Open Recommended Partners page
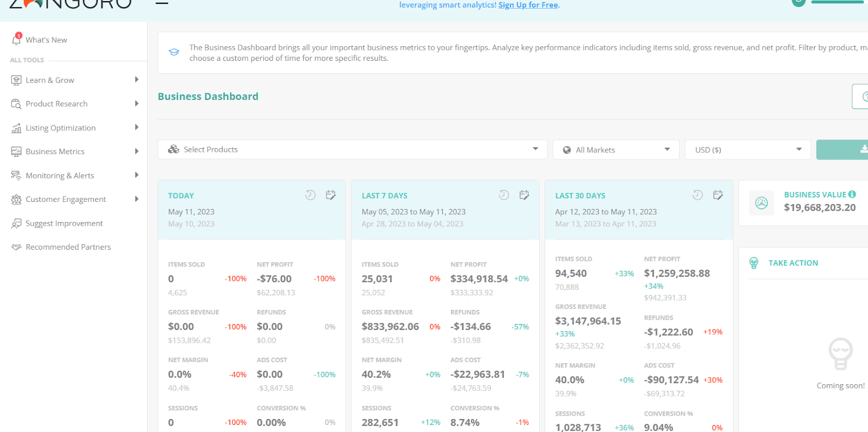 (68, 247)
